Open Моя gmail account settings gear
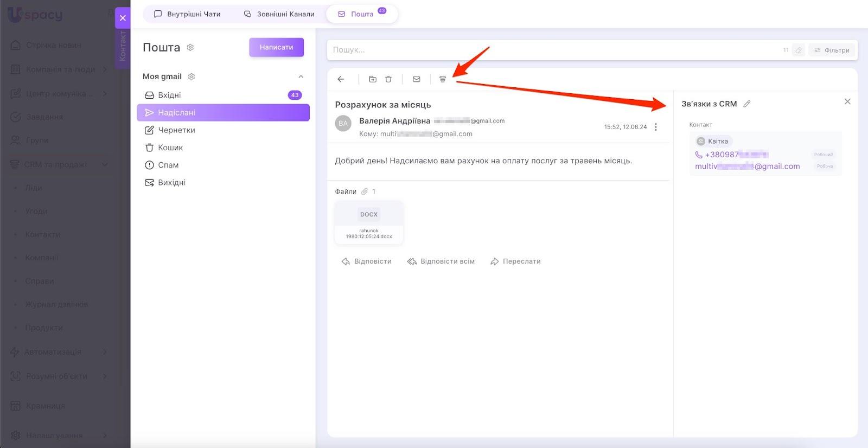Viewport: 868px width, 448px height. (192, 76)
